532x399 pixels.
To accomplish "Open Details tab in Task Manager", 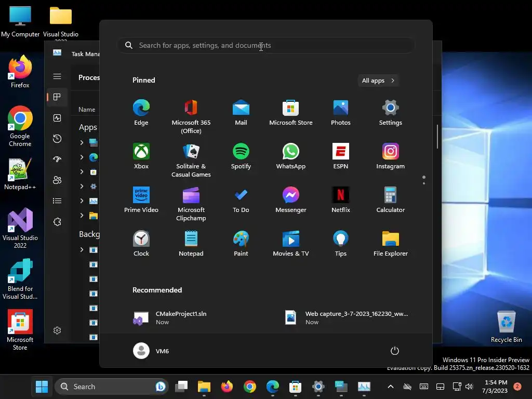I will (x=57, y=201).
